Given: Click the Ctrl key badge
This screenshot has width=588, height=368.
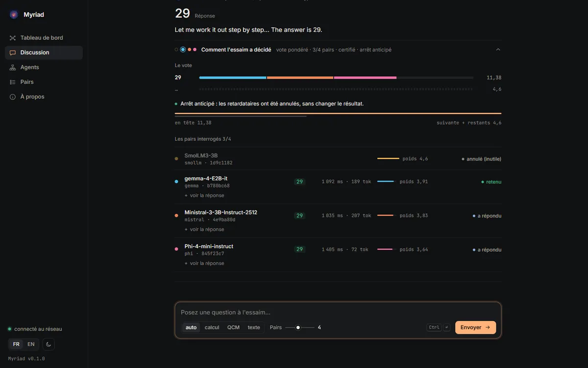Looking at the screenshot, I should pyautogui.click(x=434, y=327).
